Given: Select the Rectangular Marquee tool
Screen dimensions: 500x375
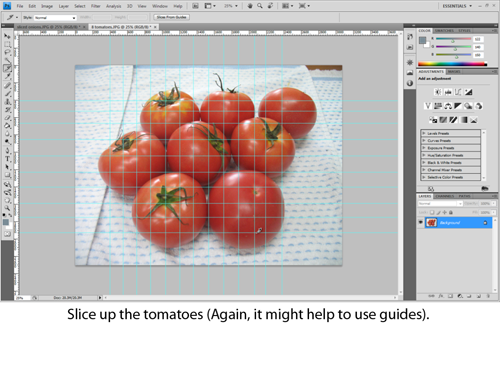Looking at the screenshot, I should click(x=7, y=44).
